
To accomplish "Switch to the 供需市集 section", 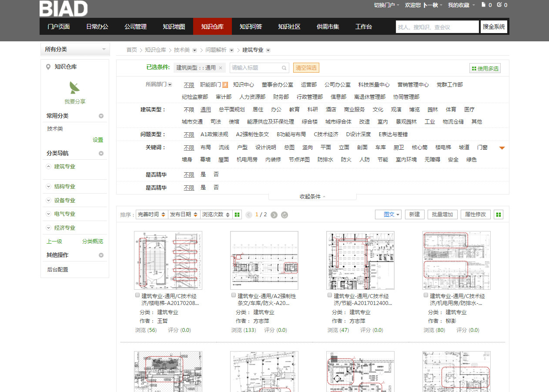I will [328, 27].
